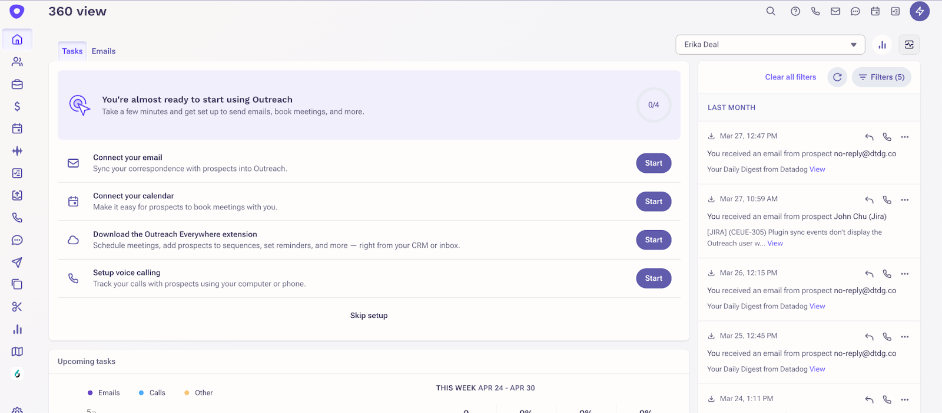The width and height of the screenshot is (942, 413).
Task: Click the search magnifier in top bar
Action: pos(771,11)
